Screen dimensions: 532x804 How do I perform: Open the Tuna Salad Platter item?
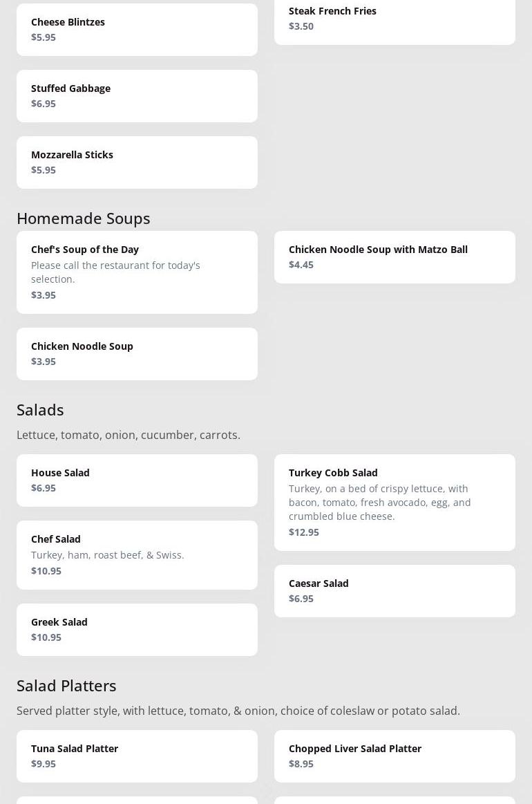click(x=137, y=756)
